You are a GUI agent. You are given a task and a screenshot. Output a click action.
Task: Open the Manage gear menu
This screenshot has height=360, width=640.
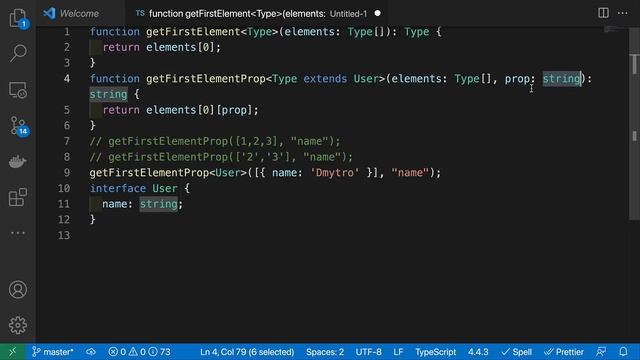click(x=18, y=325)
